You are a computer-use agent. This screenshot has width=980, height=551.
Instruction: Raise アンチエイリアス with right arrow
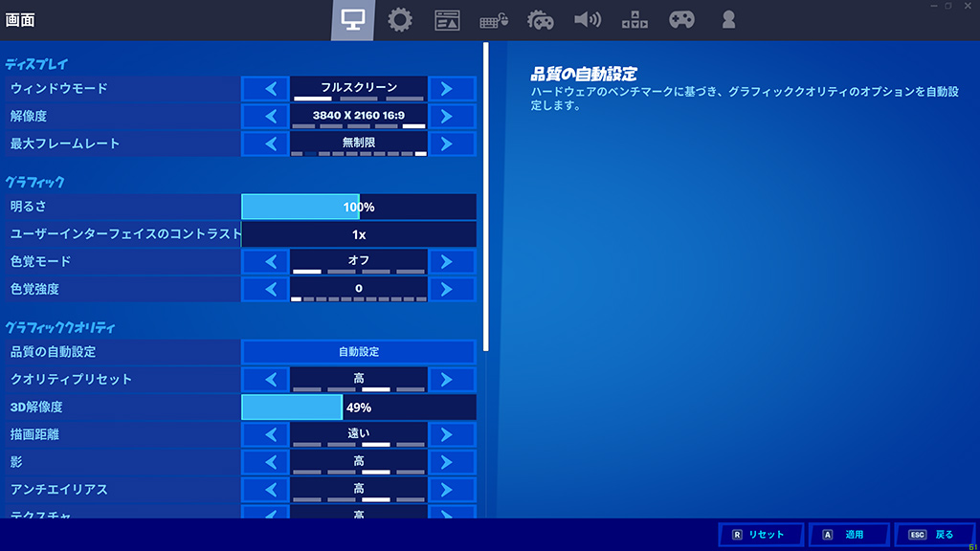[452, 489]
